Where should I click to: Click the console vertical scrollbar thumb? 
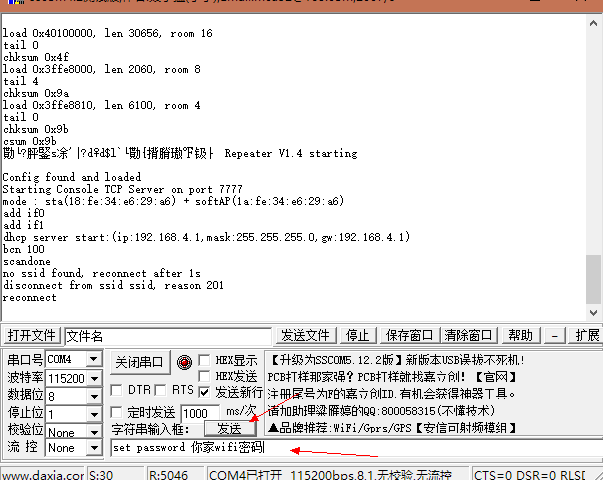[593, 280]
